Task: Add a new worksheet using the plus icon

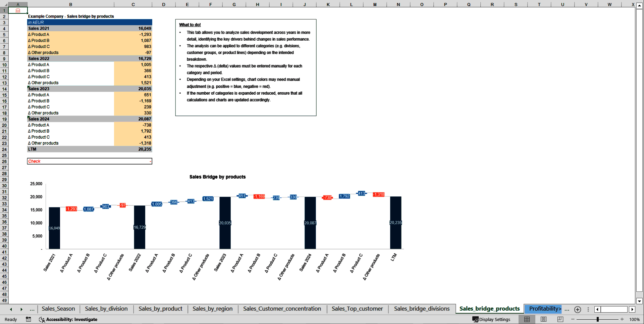Action: [578, 309]
